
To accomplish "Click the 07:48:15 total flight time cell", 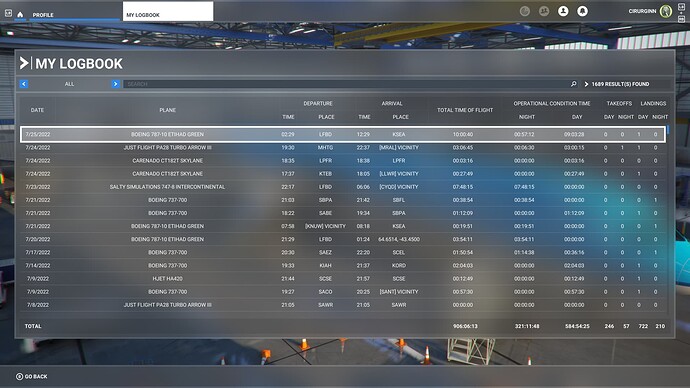I will pos(463,187).
